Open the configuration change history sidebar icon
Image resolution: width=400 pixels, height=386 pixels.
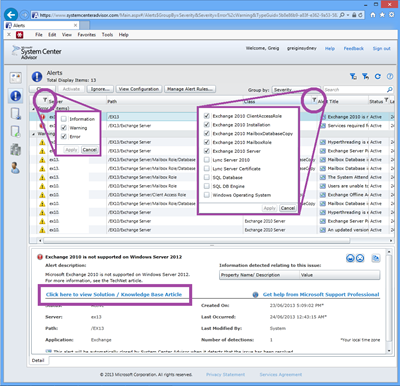(x=16, y=132)
